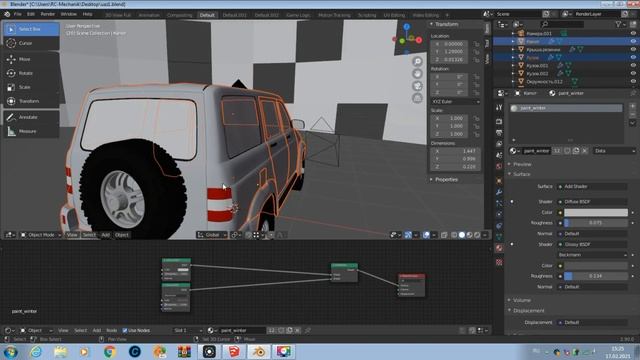The height and width of the screenshot is (360, 640).
Task: Click the Glossy BSDF shader field
Action: tap(592, 244)
